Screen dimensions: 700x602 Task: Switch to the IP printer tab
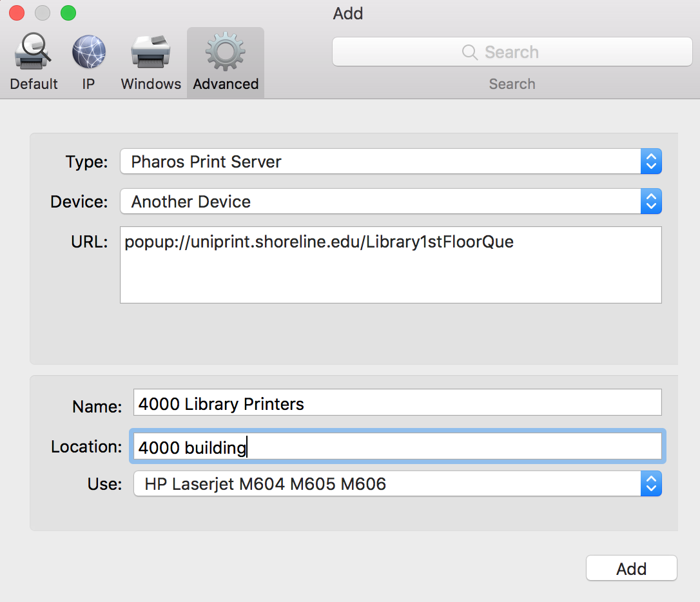[x=88, y=62]
